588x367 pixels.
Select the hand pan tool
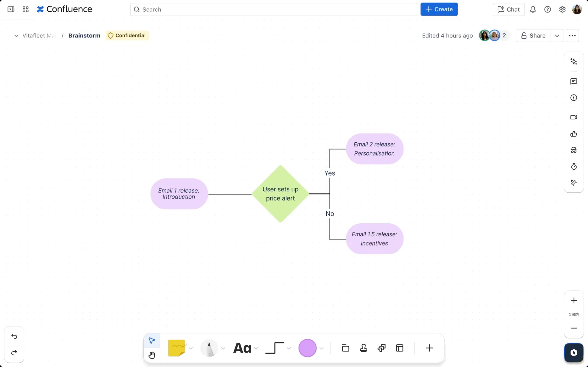[x=152, y=355]
